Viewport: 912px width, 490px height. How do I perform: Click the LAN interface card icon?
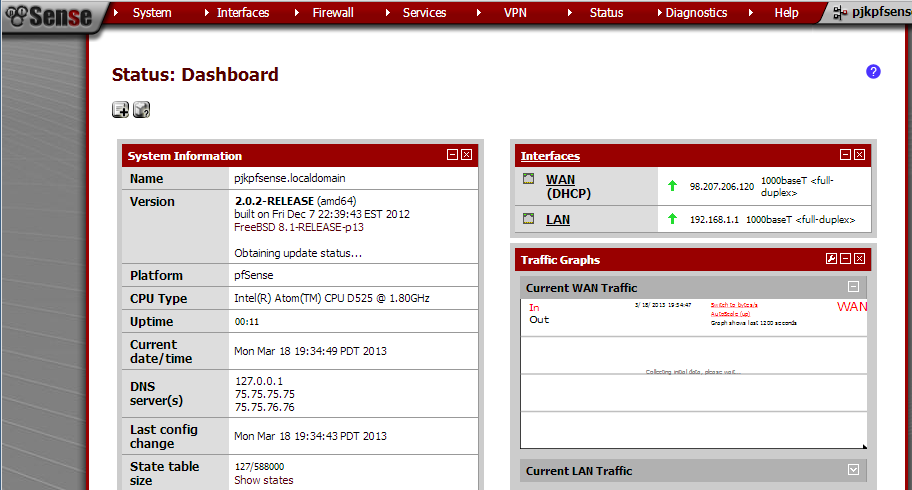pyautogui.click(x=528, y=219)
